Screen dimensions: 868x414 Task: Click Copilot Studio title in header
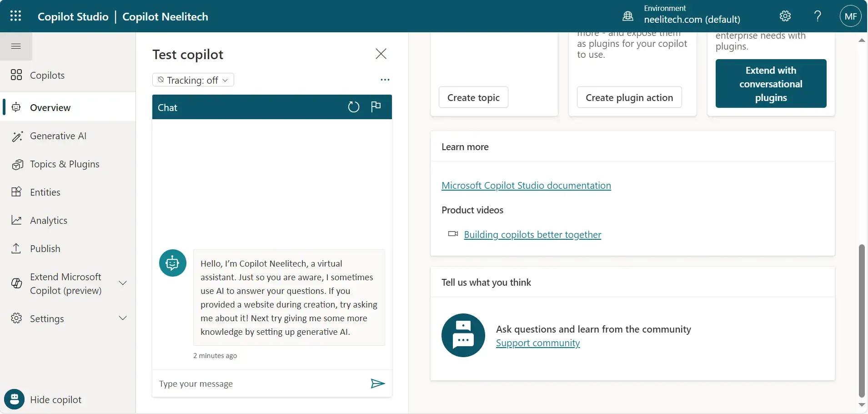point(73,16)
